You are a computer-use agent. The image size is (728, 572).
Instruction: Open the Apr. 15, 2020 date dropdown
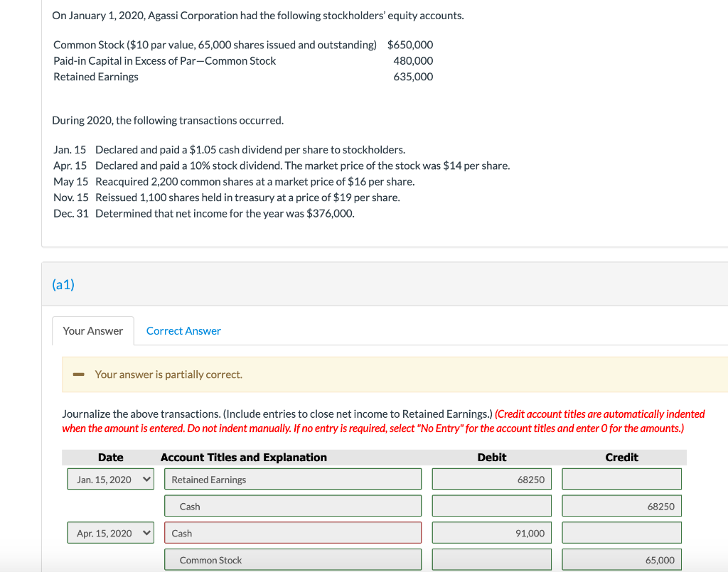(110, 533)
